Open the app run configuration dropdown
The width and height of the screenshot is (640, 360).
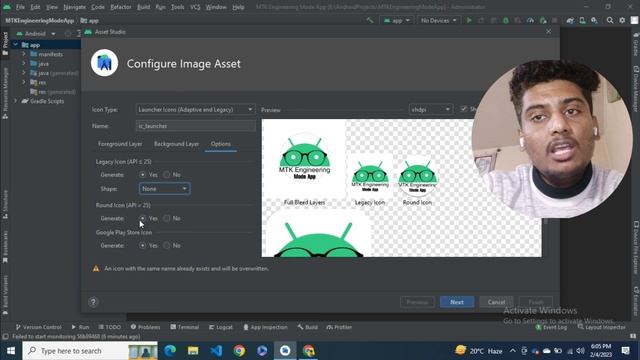397,20
